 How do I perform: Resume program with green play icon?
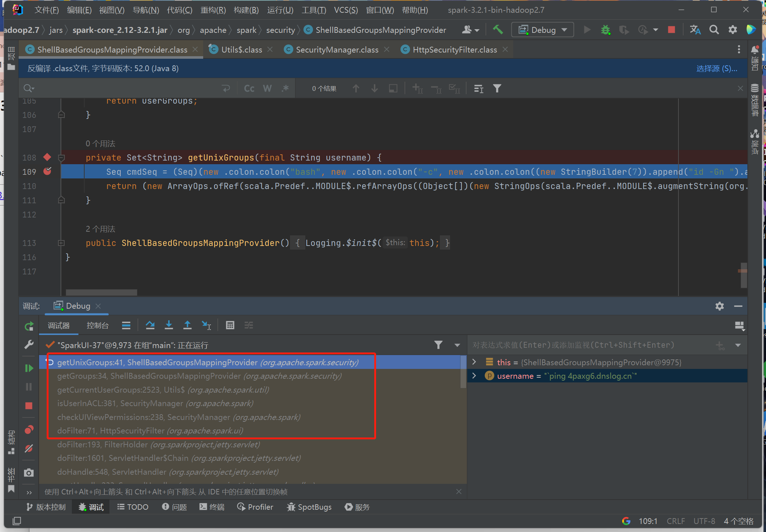coord(29,368)
